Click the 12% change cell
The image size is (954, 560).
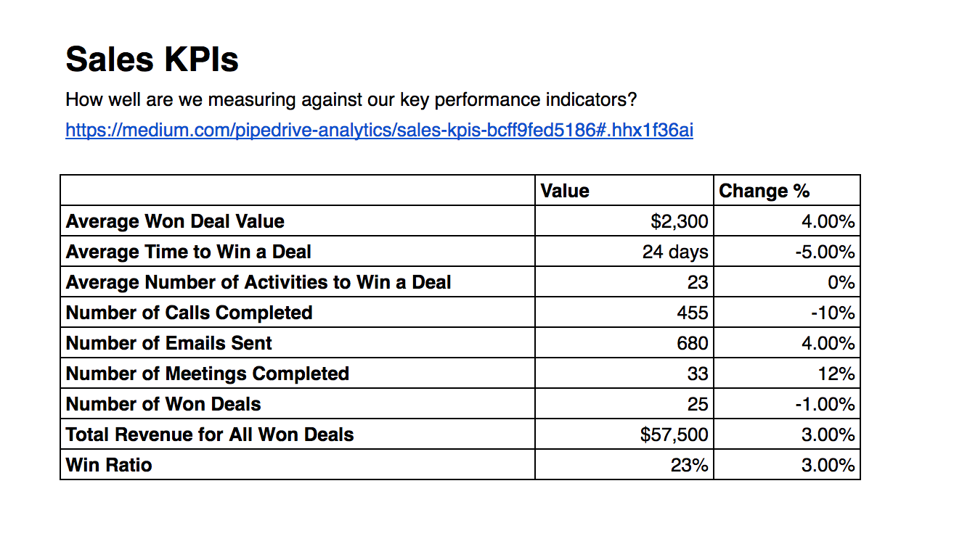tap(787, 373)
